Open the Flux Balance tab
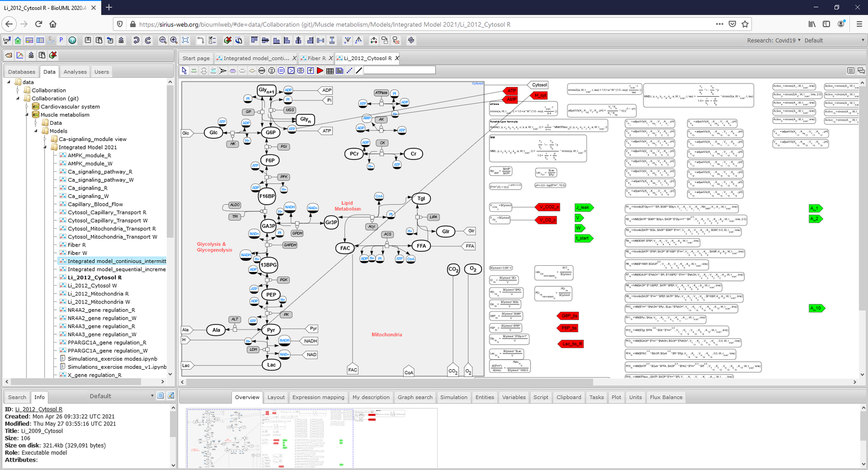 pos(666,397)
